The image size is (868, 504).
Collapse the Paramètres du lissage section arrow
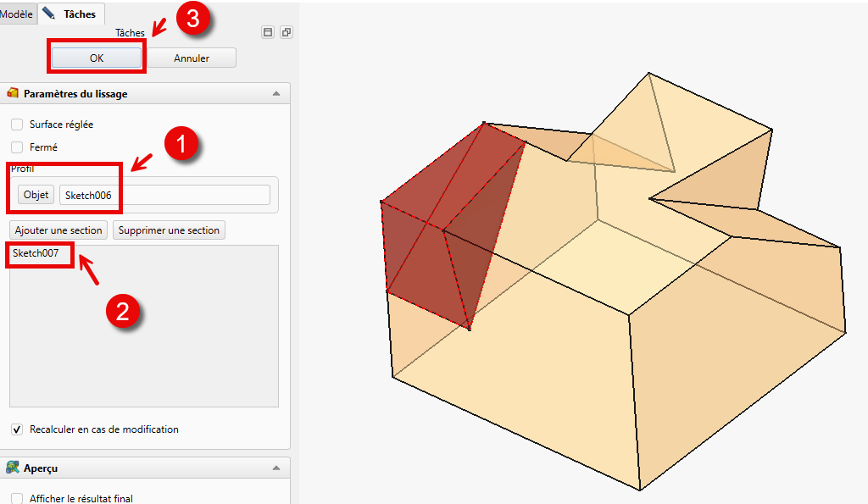click(x=275, y=94)
